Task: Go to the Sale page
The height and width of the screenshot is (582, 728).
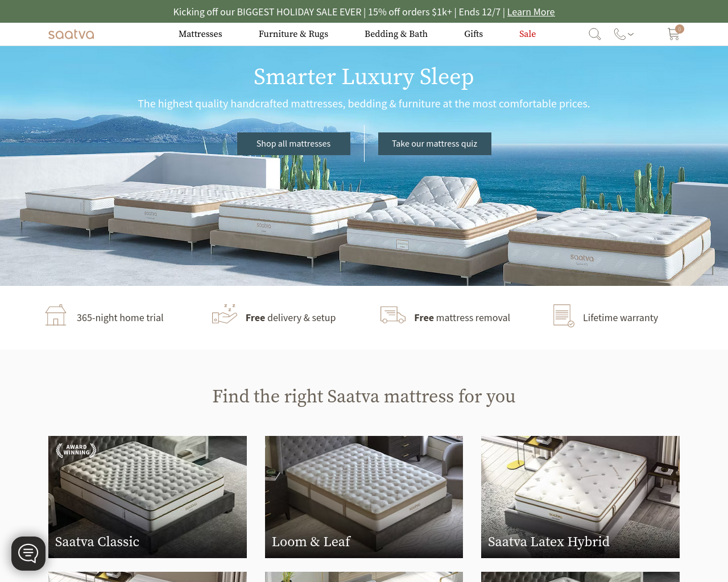Action: 527,34
